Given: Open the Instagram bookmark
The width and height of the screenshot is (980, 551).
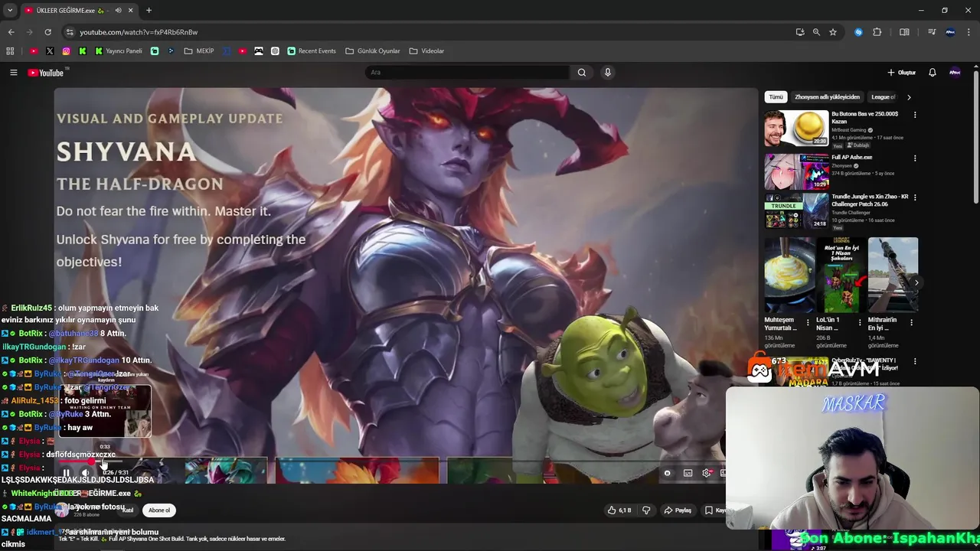Looking at the screenshot, I should point(67,51).
